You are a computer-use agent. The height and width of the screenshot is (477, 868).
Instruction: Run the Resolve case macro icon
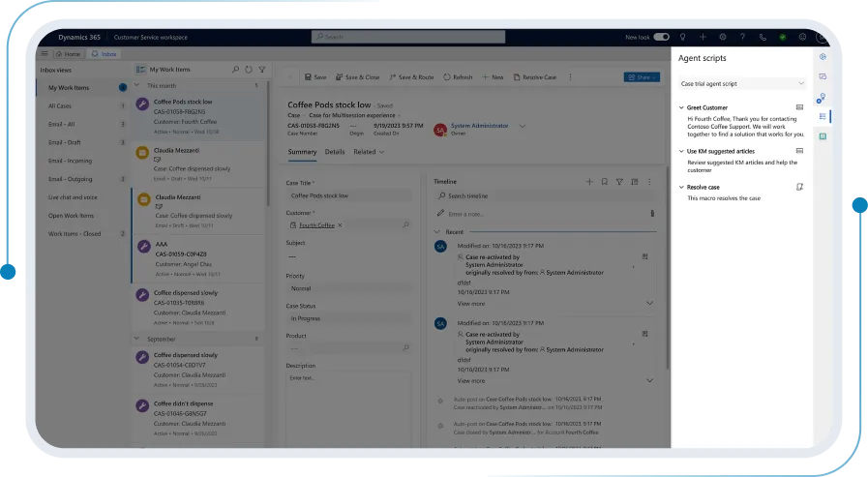(799, 187)
